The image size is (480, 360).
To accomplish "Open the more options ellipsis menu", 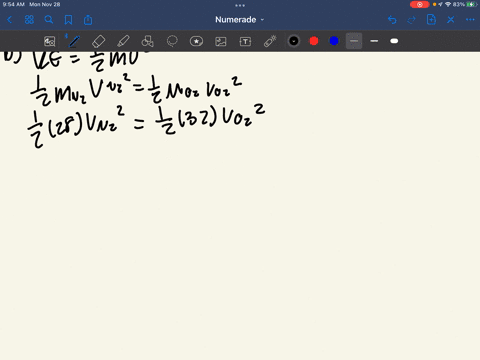I will click(x=470, y=20).
